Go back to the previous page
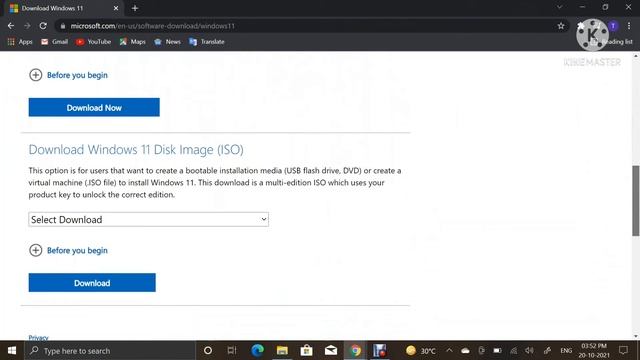Viewport: 640px width, 360px height. pyautogui.click(x=11, y=26)
